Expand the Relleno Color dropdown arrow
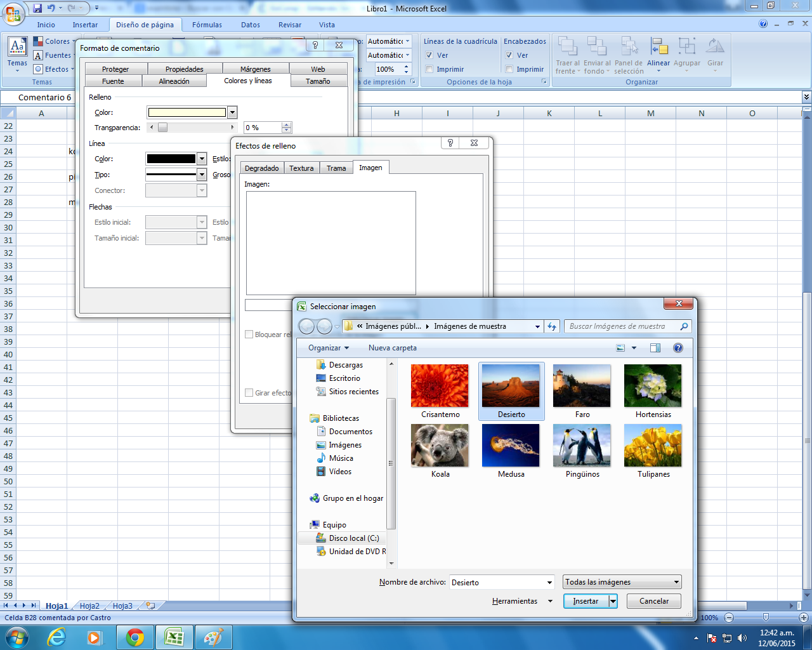Viewport: 812px width, 650px height. [232, 112]
